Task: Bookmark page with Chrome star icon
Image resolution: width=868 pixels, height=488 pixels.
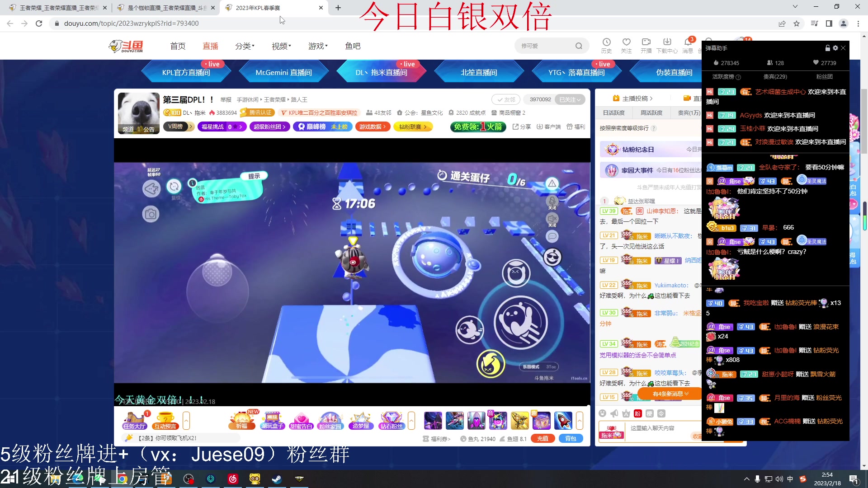Action: coord(797,23)
